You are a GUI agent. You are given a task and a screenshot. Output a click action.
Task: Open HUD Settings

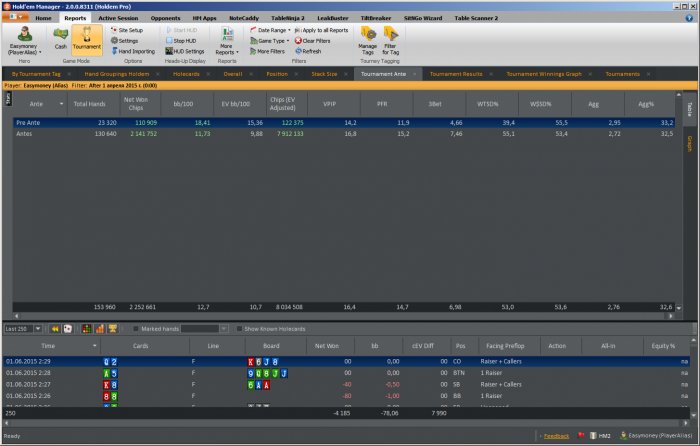point(185,51)
